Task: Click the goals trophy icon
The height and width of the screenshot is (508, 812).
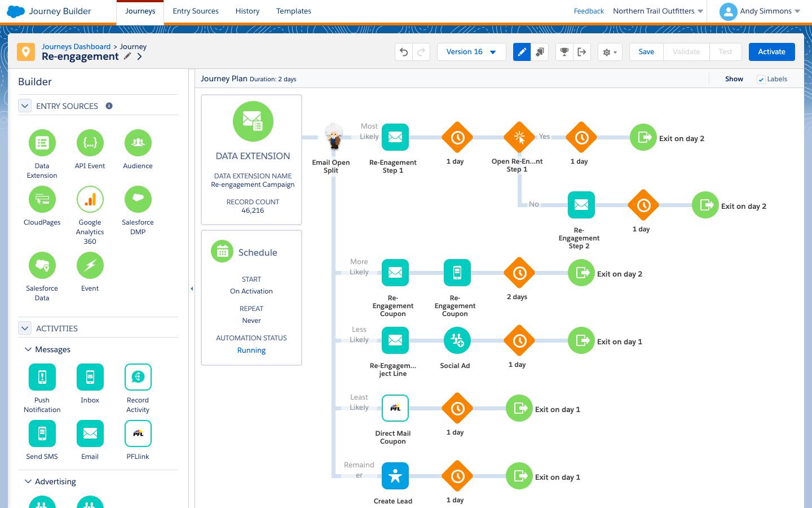Action: (x=564, y=52)
